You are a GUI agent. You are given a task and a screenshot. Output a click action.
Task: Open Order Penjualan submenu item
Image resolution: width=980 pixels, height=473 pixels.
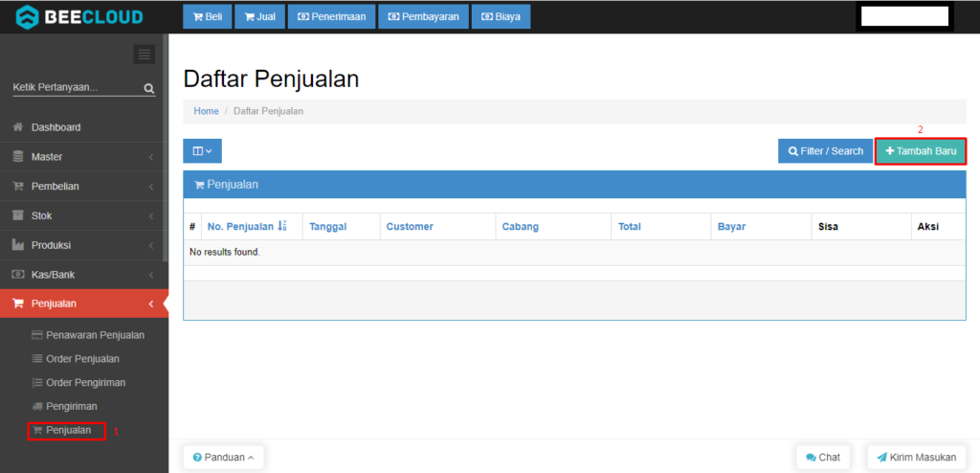76,358
